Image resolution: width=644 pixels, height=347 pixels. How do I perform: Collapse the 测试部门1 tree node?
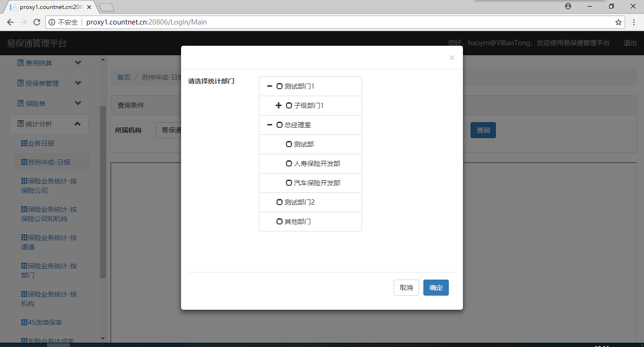(x=270, y=86)
